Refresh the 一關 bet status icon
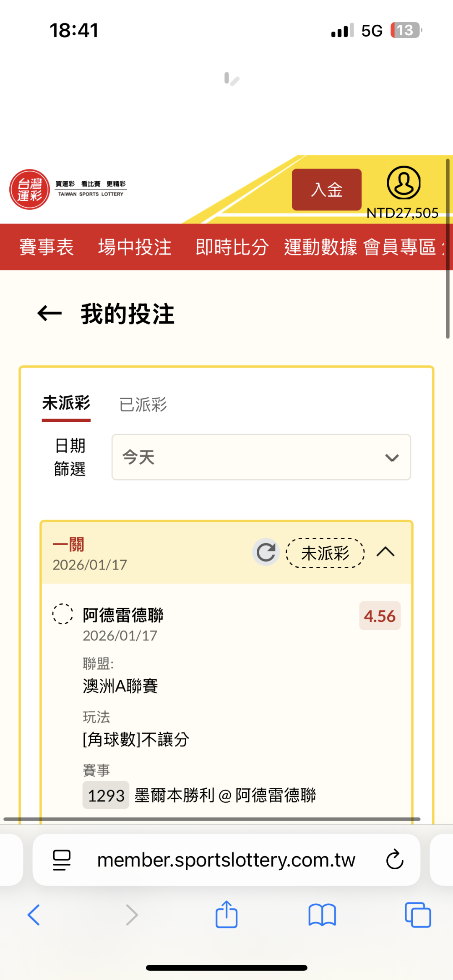453x980 pixels. point(266,552)
